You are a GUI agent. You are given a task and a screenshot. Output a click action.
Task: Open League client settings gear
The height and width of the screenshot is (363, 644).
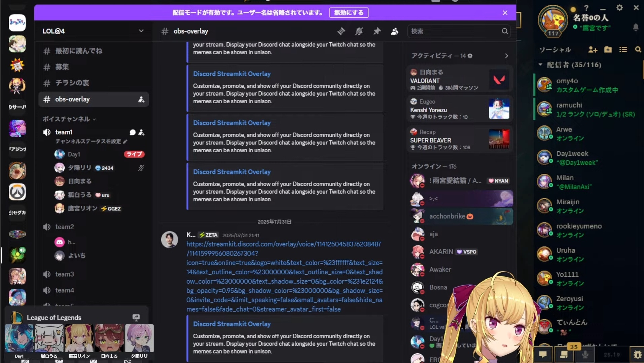(619, 8)
